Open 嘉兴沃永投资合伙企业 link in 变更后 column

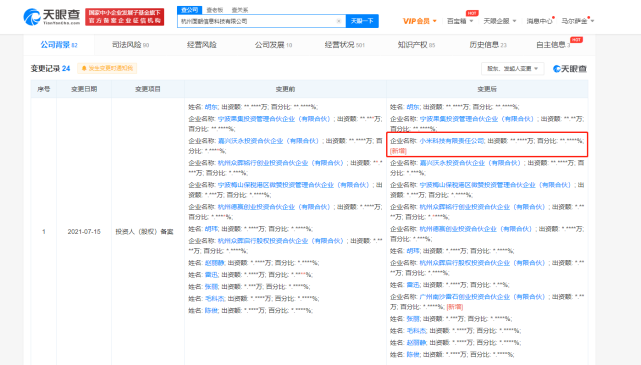pyautogui.click(x=470, y=163)
